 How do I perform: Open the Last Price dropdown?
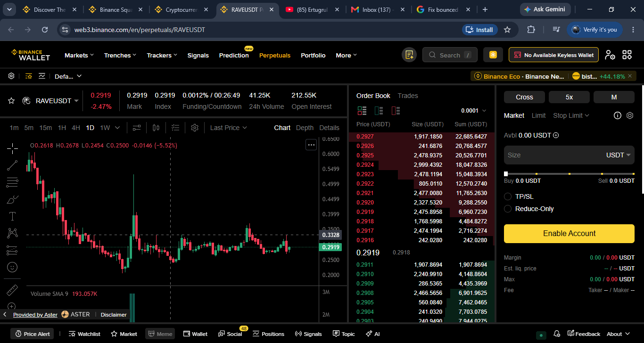point(229,128)
